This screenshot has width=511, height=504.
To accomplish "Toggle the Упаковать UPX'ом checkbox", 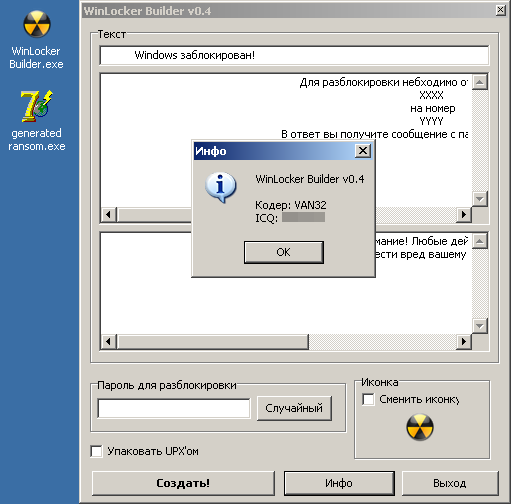I will coord(96,451).
